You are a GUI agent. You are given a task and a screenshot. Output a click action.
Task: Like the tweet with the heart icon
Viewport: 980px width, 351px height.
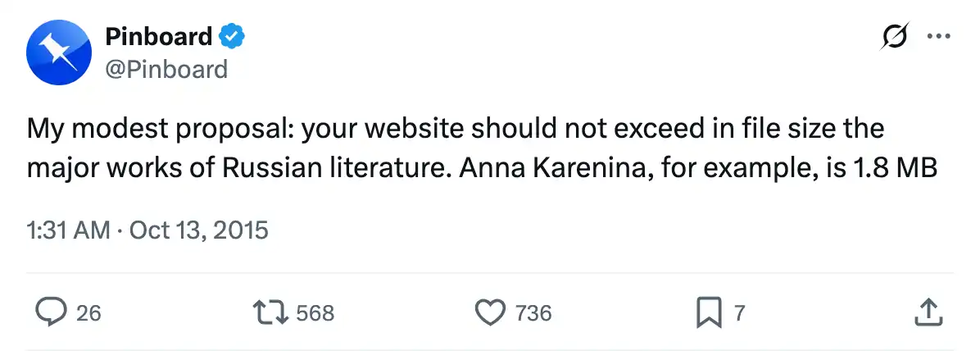click(x=490, y=312)
